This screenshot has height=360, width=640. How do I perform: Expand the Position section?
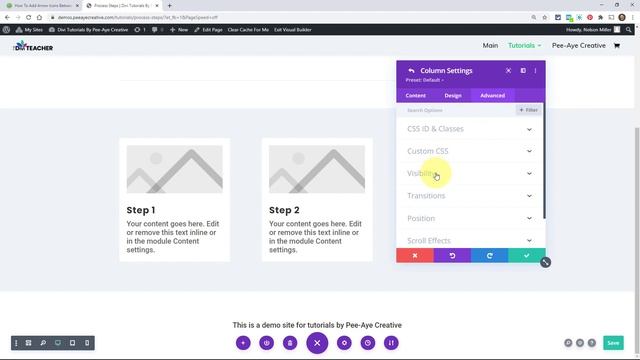(x=470, y=218)
